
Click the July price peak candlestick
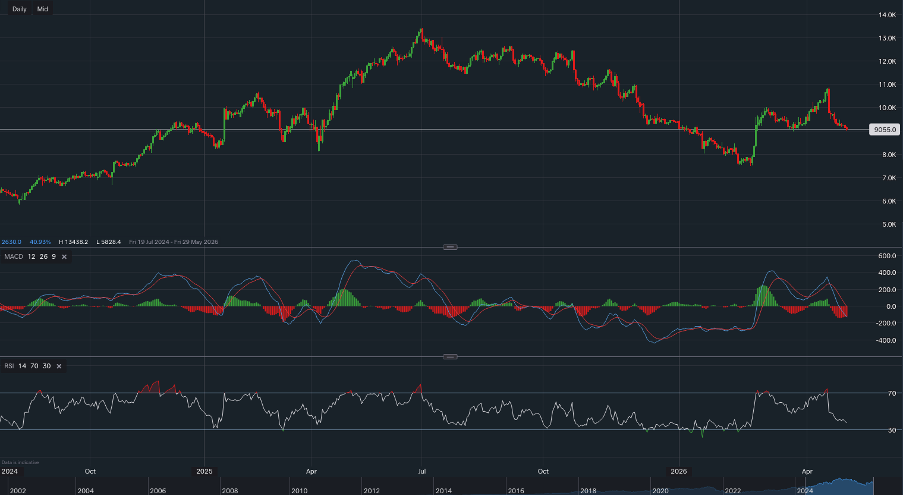(421, 33)
